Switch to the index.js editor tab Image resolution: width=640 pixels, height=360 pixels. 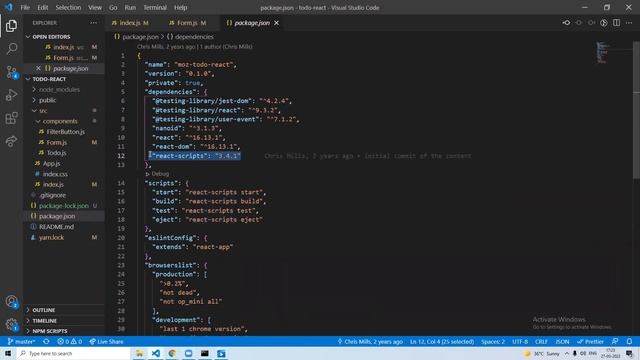(130, 23)
